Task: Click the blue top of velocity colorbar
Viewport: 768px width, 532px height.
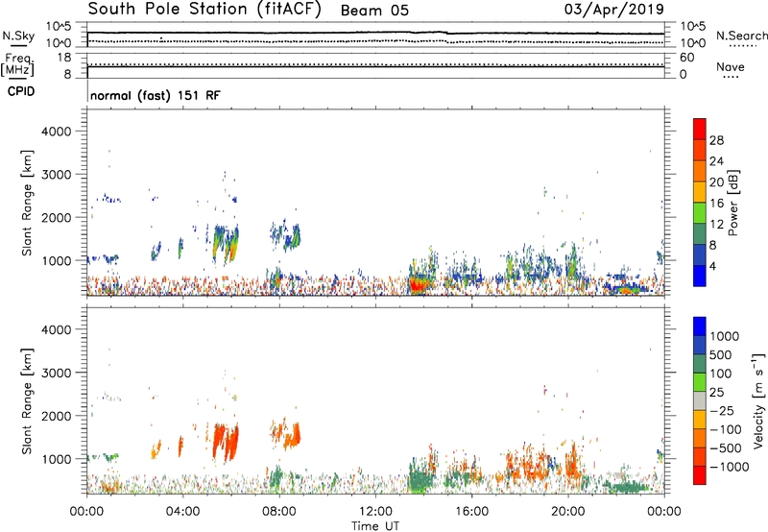Action: [700, 326]
